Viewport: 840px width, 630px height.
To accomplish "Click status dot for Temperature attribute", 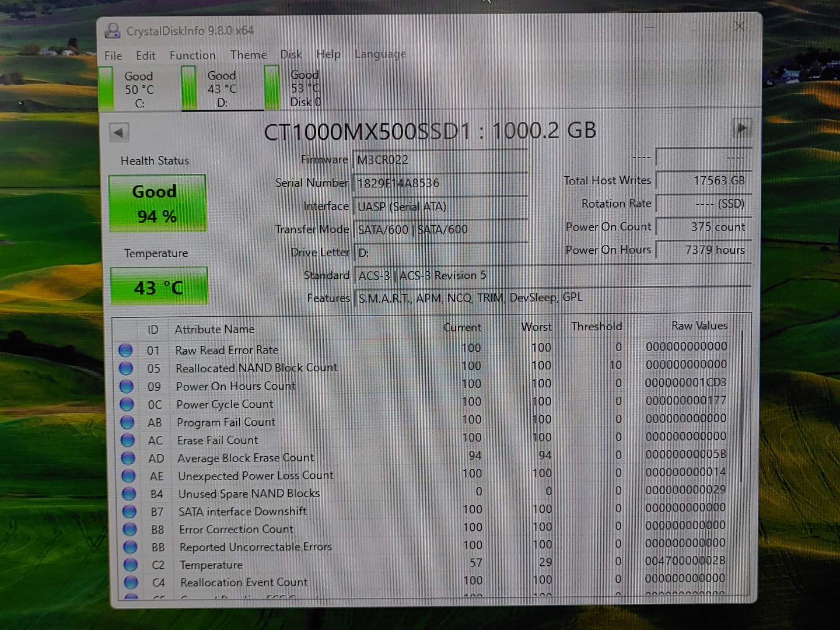I will [131, 565].
